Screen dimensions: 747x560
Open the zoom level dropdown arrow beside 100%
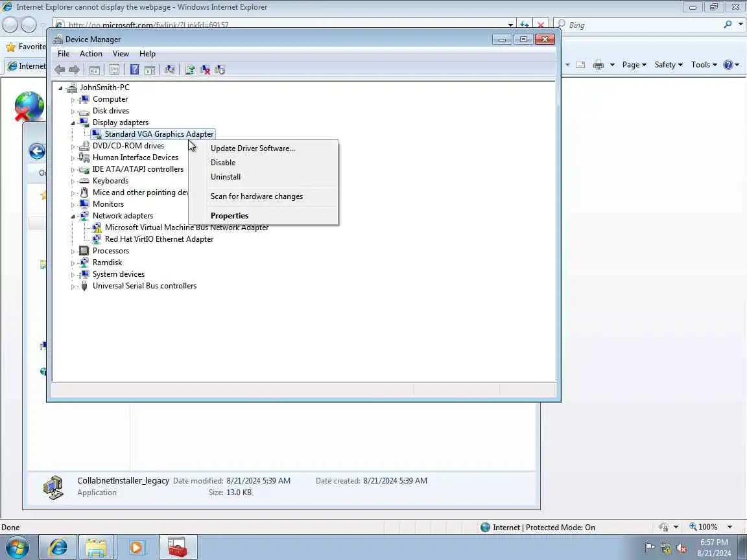click(729, 527)
